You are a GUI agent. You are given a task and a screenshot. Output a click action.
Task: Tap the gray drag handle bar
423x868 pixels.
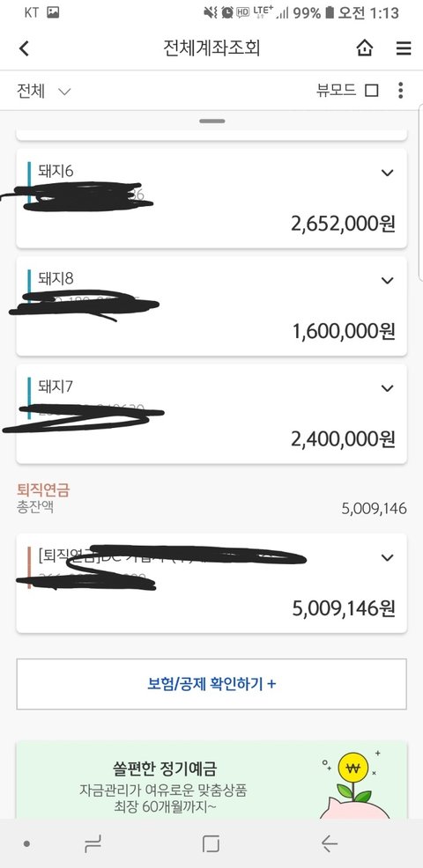pyautogui.click(x=211, y=121)
